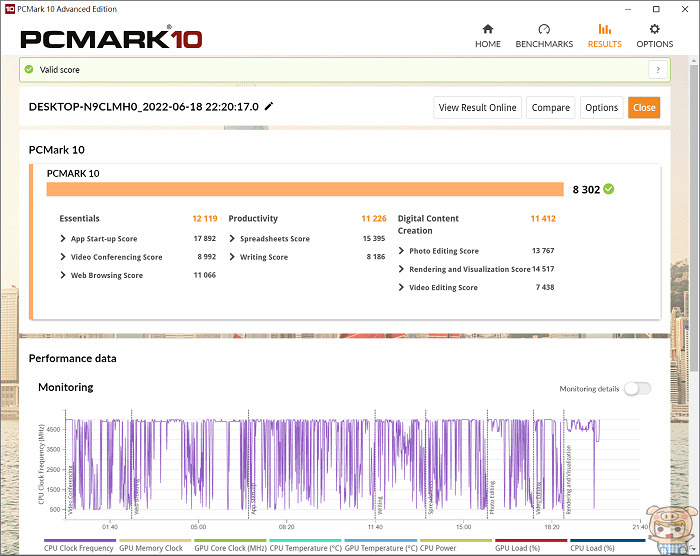This screenshot has width=700, height=556.
Task: Click the orange Close button
Action: 644,108
